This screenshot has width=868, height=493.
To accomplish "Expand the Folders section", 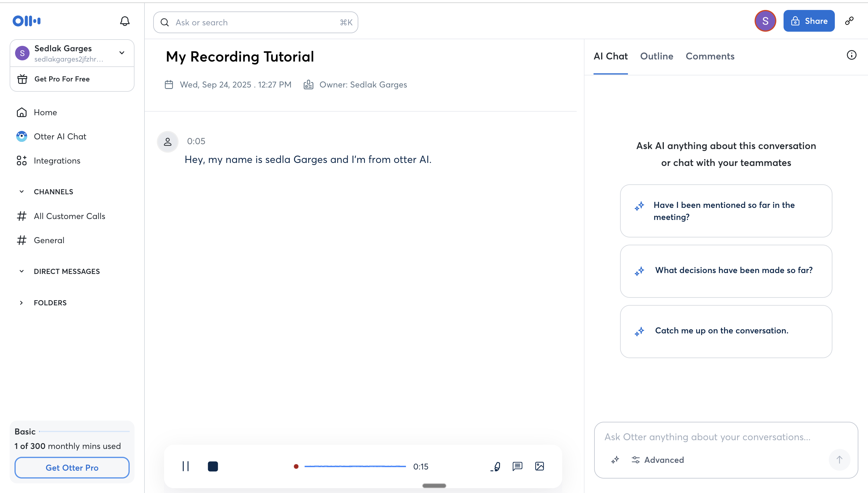I will 22,303.
